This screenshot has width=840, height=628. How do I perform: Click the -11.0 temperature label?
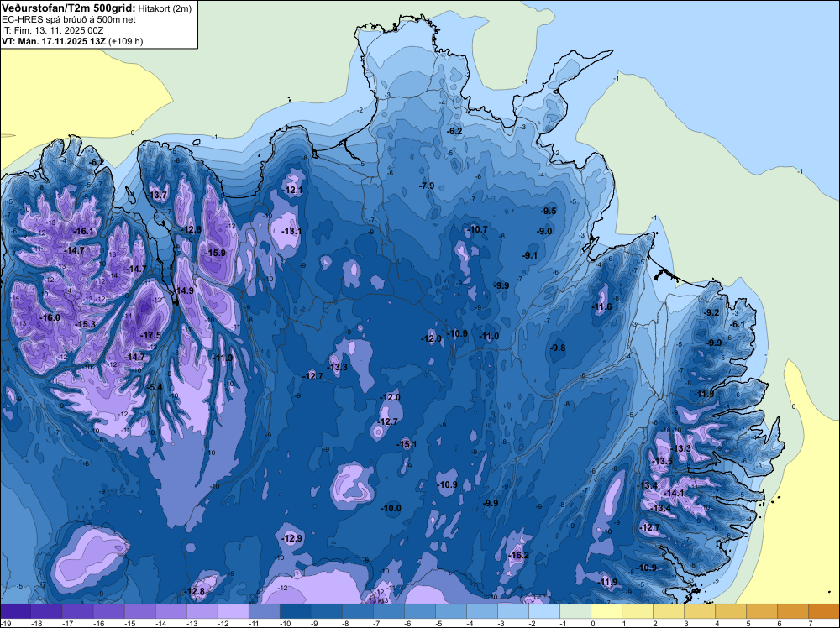pos(489,336)
